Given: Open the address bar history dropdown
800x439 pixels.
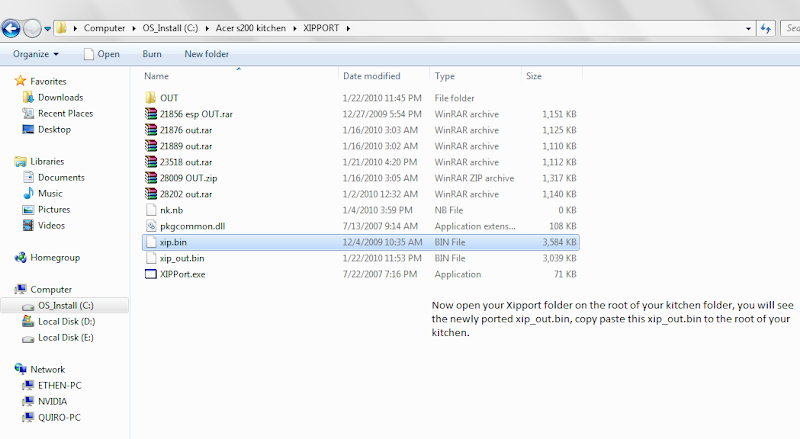Looking at the screenshot, I should point(748,29).
